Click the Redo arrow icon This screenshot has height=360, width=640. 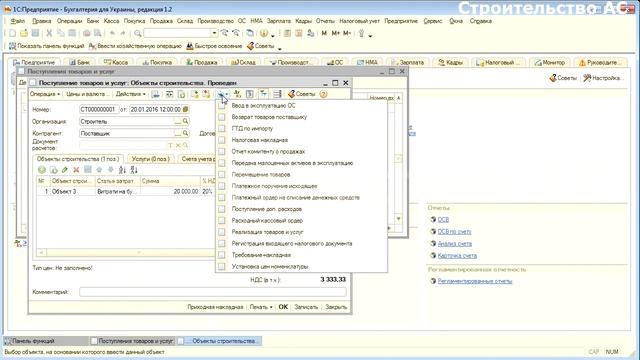coord(123,33)
